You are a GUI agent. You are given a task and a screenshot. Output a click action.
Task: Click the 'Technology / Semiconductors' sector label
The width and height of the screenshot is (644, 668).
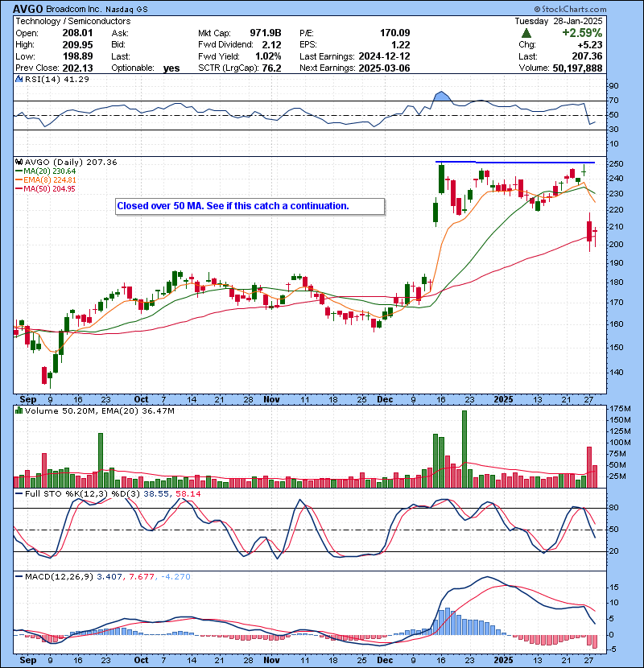point(73,21)
